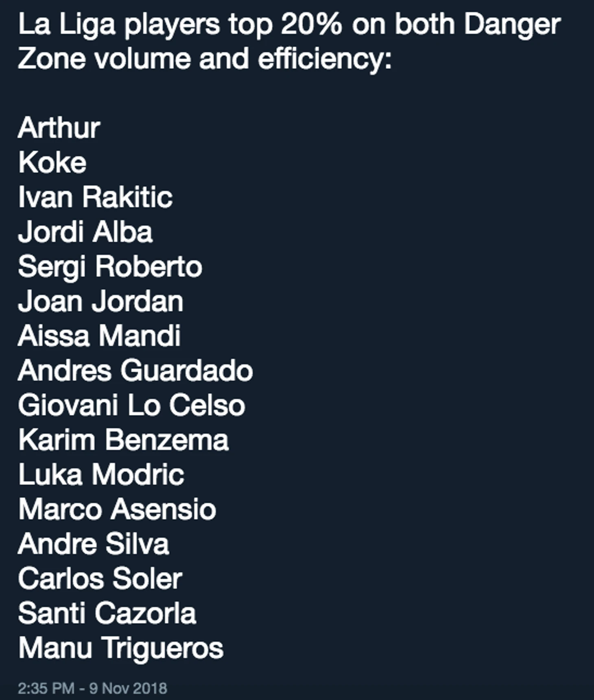Image resolution: width=594 pixels, height=700 pixels.
Task: Click Manu Trigueros at list bottom
Action: pos(121,648)
